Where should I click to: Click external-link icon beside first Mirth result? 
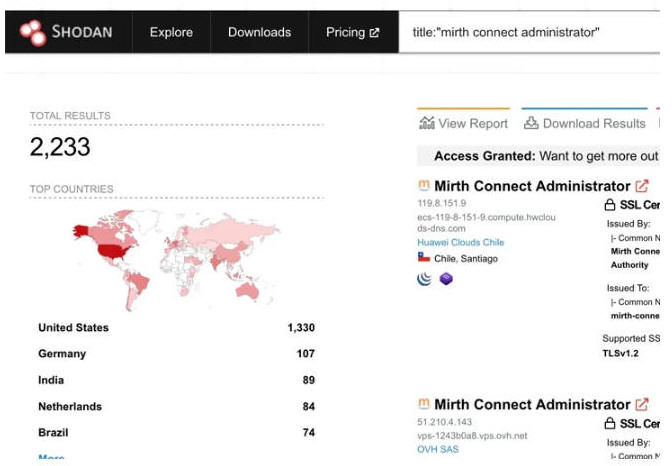pyautogui.click(x=642, y=186)
